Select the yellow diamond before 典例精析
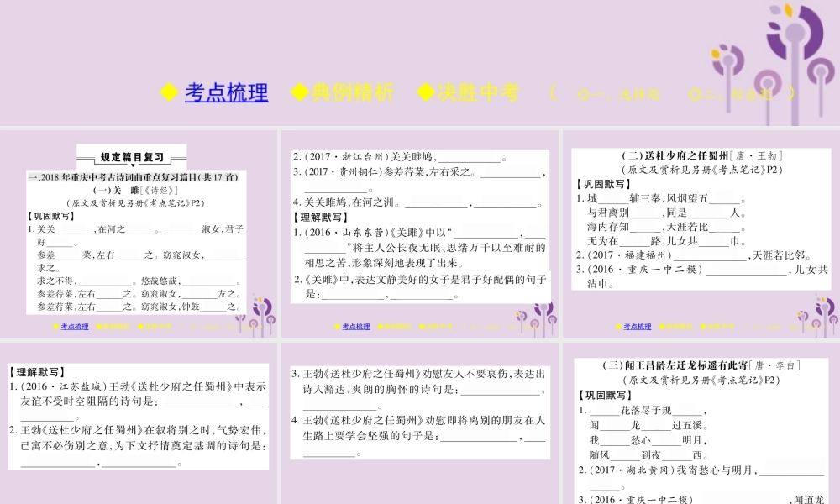840x504 pixels. click(x=300, y=92)
